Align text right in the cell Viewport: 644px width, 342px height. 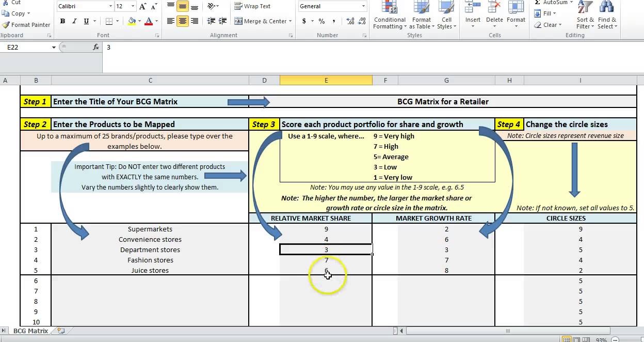coord(195,21)
